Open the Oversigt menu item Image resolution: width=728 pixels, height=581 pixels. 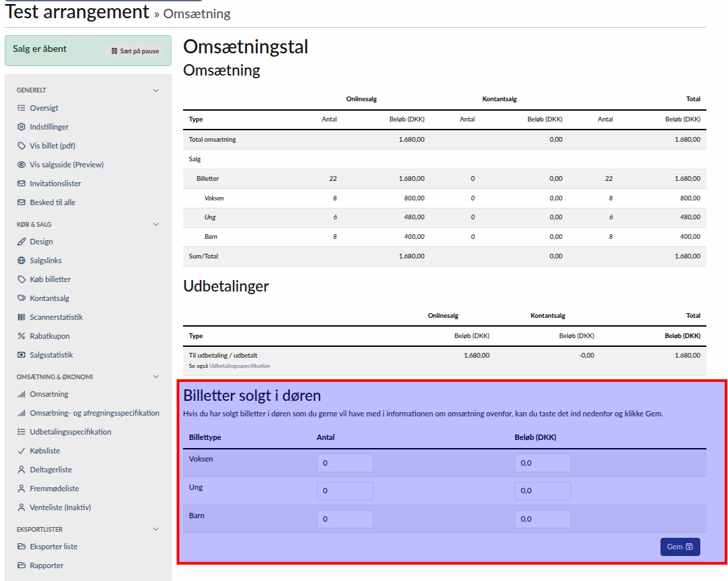(44, 108)
